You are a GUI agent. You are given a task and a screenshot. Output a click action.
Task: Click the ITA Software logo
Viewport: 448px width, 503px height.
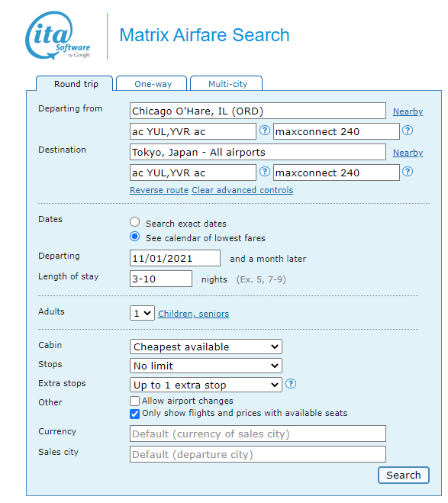pos(58,35)
